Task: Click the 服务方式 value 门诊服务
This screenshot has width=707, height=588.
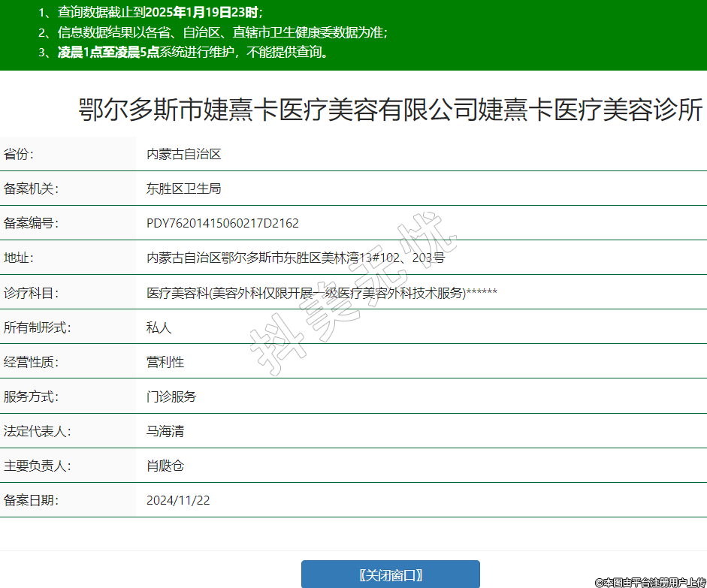Action: tap(171, 397)
